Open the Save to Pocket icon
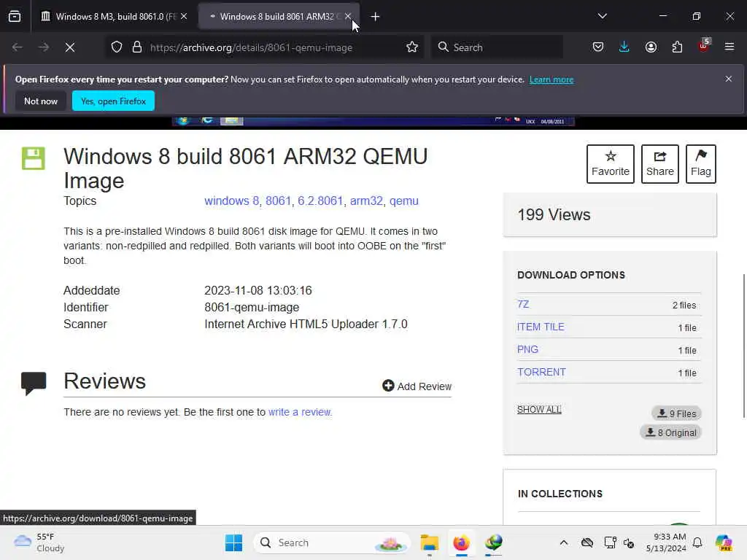 click(598, 47)
